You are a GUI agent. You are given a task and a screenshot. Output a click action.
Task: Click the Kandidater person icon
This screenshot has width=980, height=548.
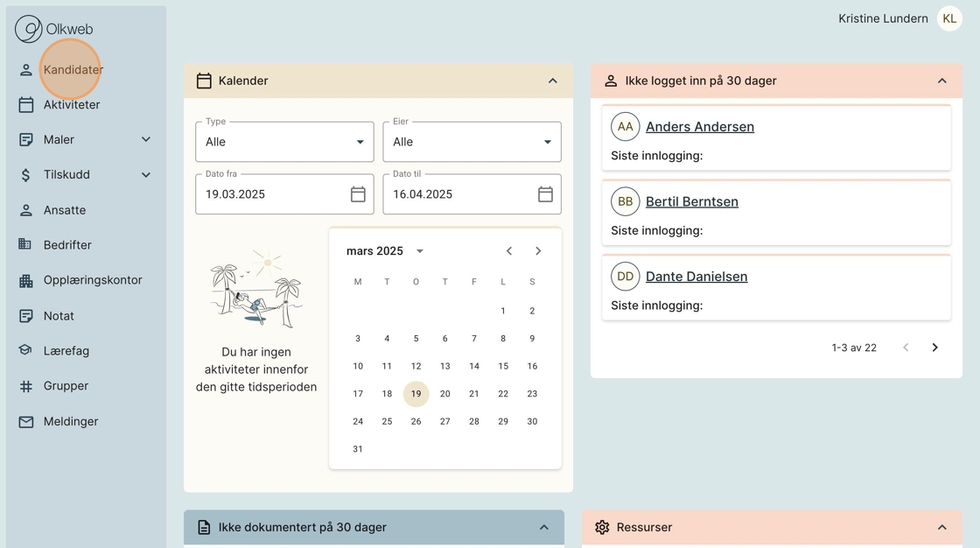pyautogui.click(x=25, y=69)
